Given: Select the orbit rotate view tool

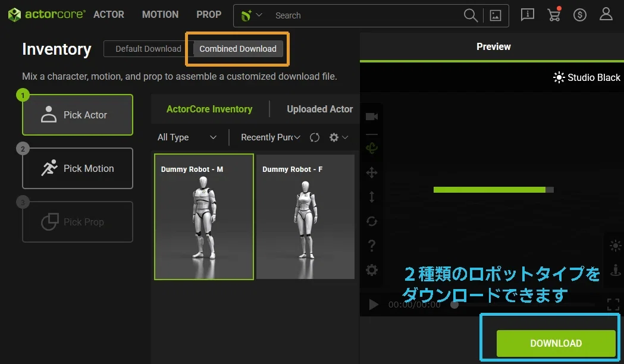Looking at the screenshot, I should (372, 148).
